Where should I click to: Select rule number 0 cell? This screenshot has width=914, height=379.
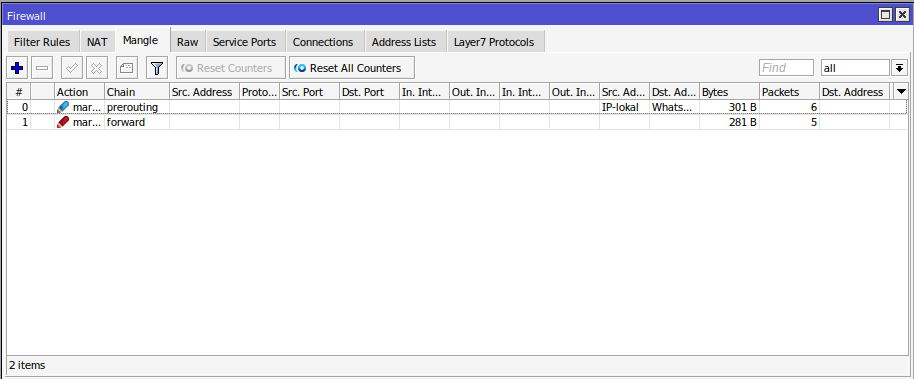tap(19, 107)
